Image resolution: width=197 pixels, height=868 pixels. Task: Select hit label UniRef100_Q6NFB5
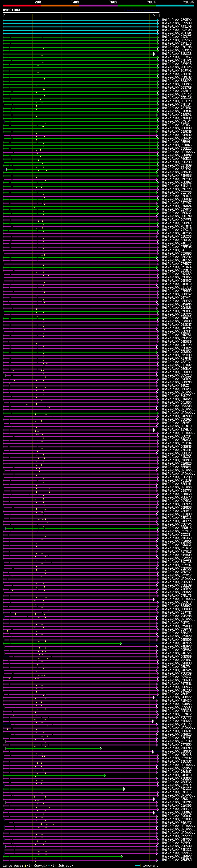(177, 860)
